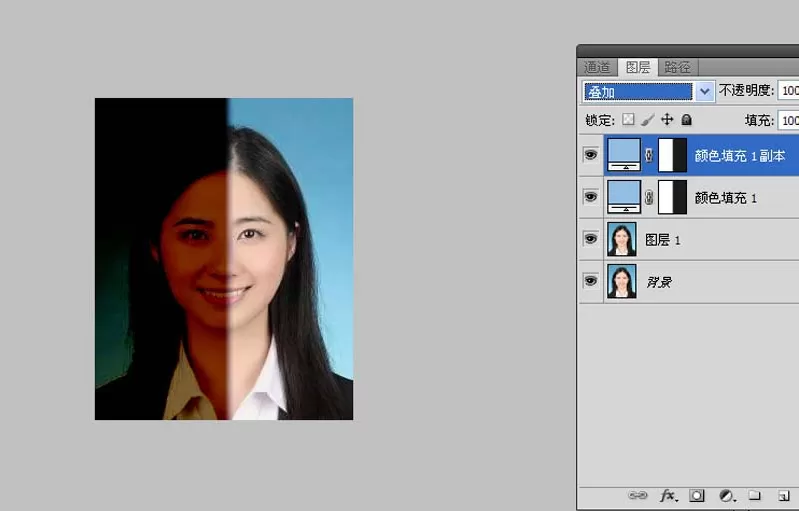This screenshot has width=799, height=511.
Task: Switch to the 通道 tab
Action: pos(597,67)
